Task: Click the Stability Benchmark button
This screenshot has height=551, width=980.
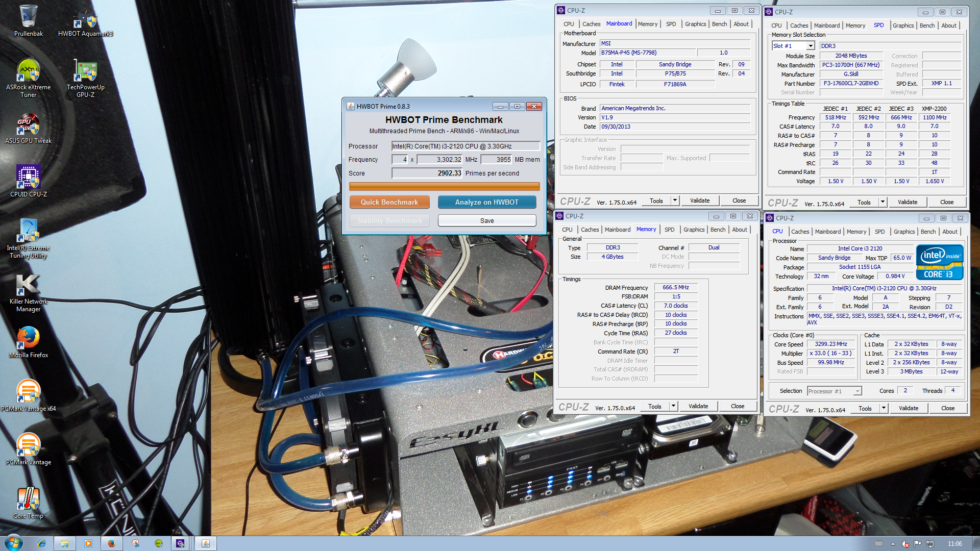Action: pos(389,220)
